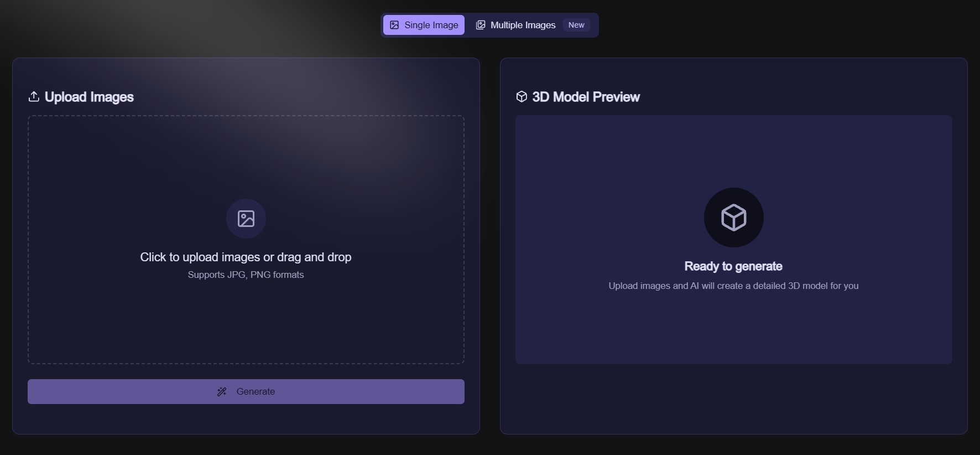The width and height of the screenshot is (980, 455).
Task: Switch to the Single Image tab
Action: 424,25
